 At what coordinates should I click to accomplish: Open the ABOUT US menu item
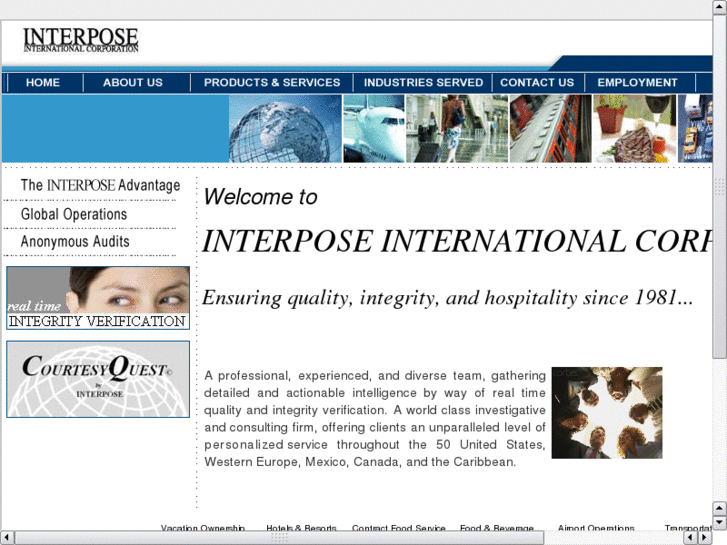click(133, 83)
